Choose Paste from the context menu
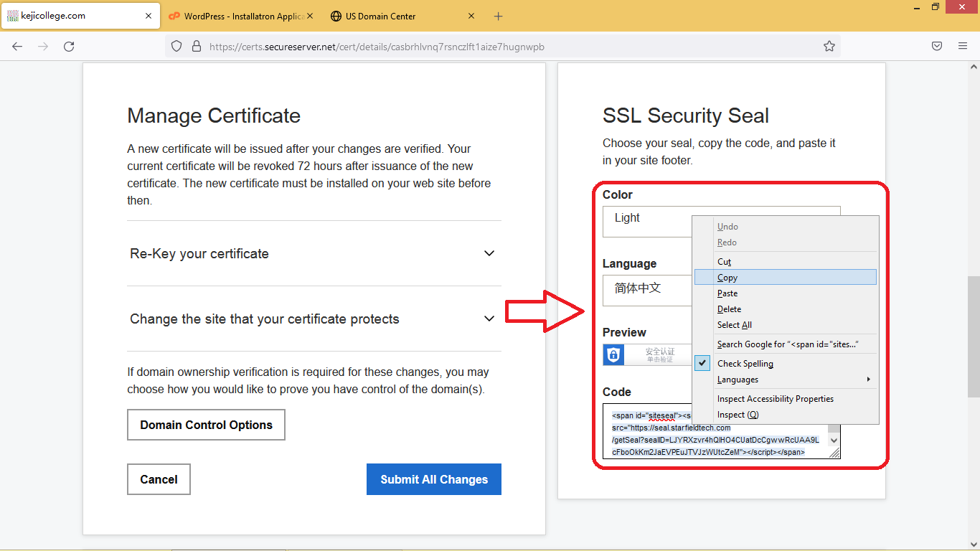The image size is (980, 551). [786, 293]
